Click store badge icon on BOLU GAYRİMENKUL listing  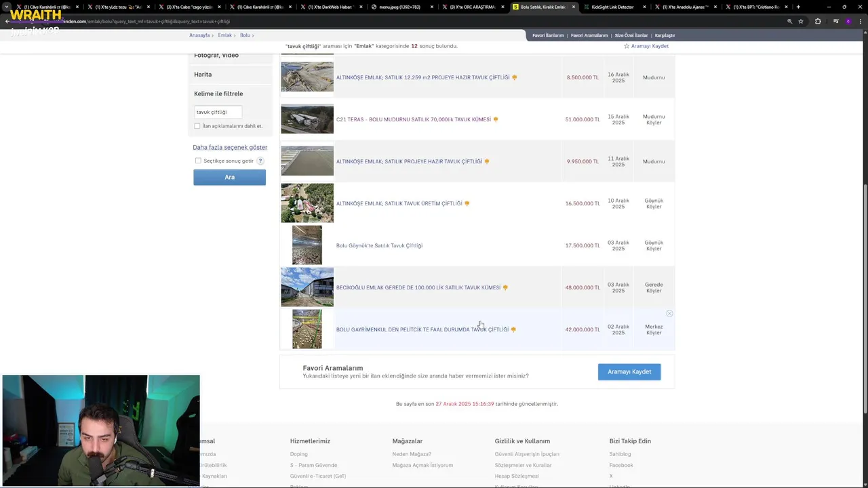[x=513, y=329]
